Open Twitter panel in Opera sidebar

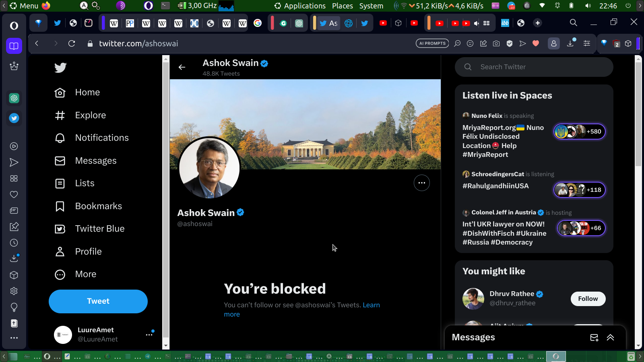pyautogui.click(x=14, y=118)
